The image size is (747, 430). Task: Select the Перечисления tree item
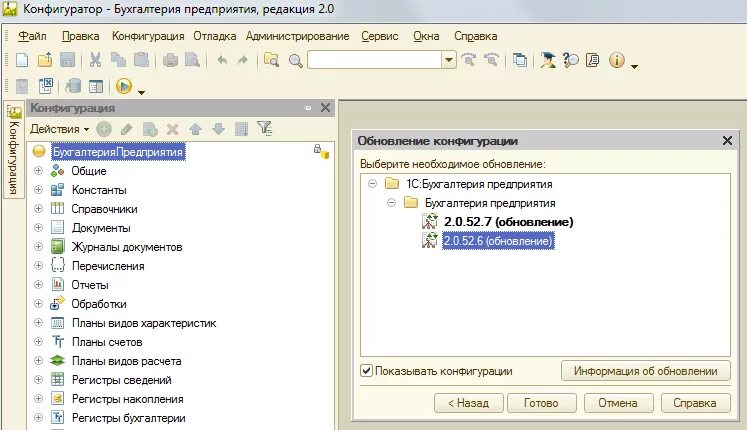tap(108, 266)
